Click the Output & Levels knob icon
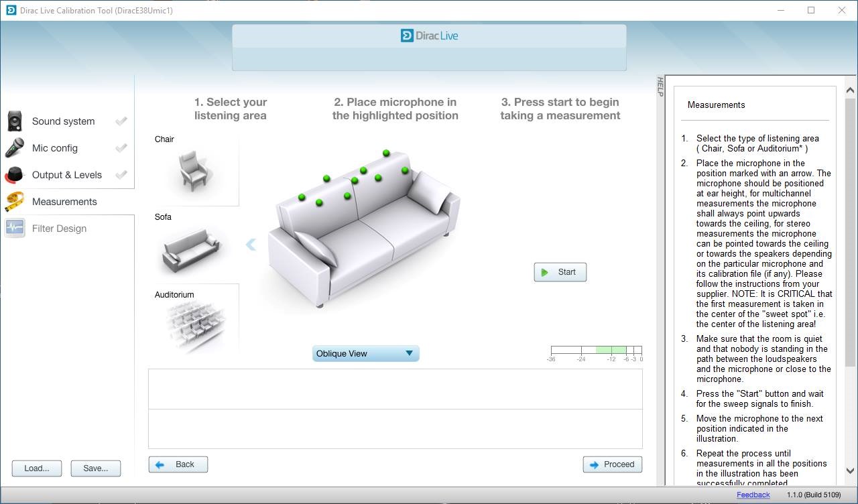This screenshot has height=504, width=858. pos(15,175)
